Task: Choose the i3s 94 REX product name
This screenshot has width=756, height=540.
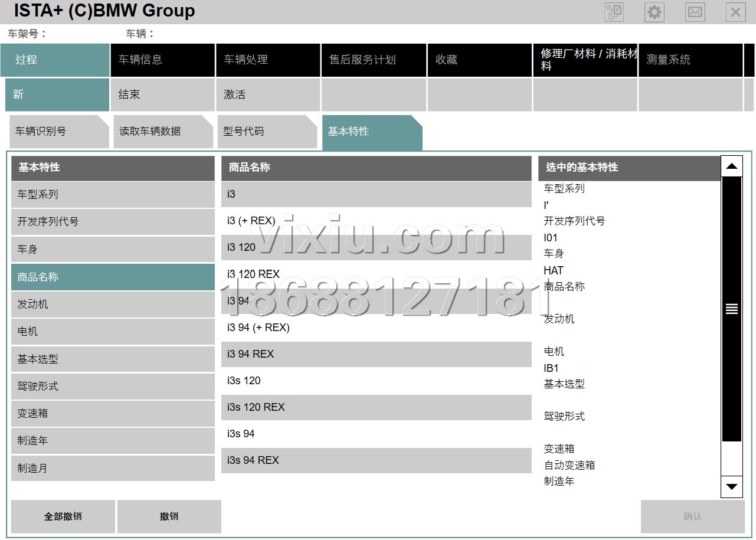Action: click(x=376, y=460)
